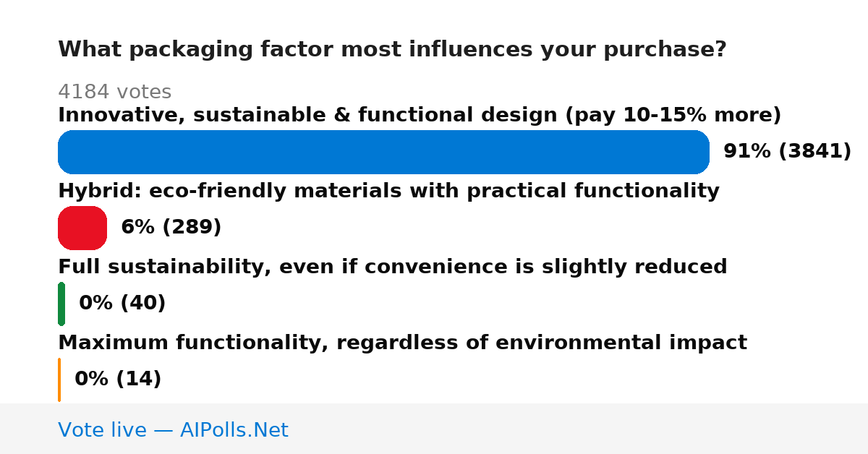Open the Vote live — AIPolls.Net link
The image size is (868, 454).
pos(173,430)
